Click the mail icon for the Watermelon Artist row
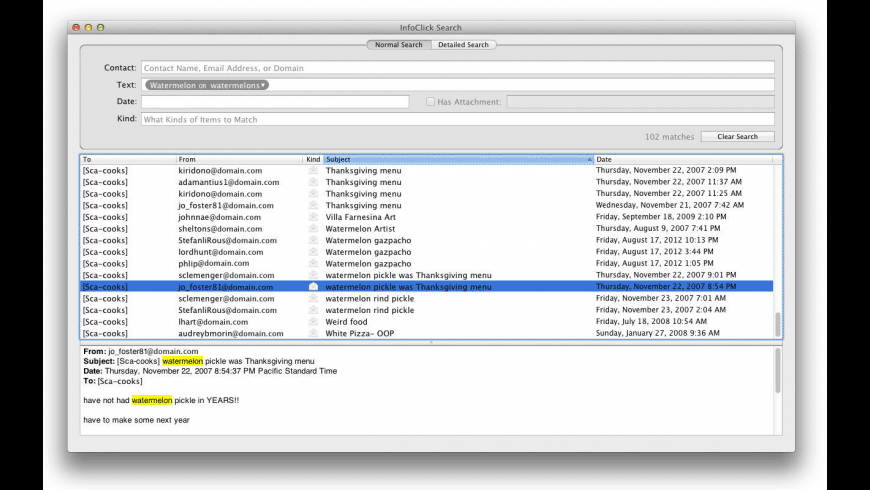The height and width of the screenshot is (490, 870). [x=313, y=229]
